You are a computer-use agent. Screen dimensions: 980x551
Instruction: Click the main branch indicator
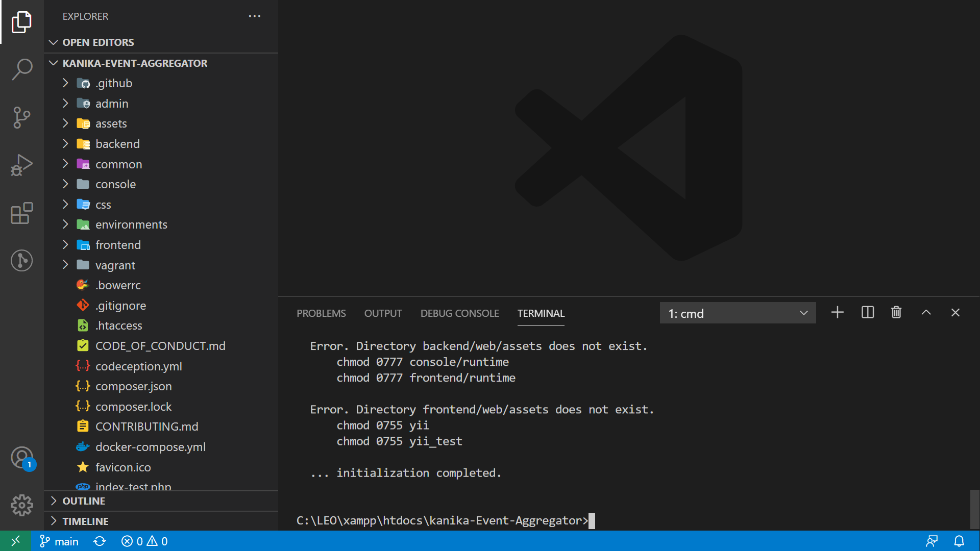click(x=59, y=541)
